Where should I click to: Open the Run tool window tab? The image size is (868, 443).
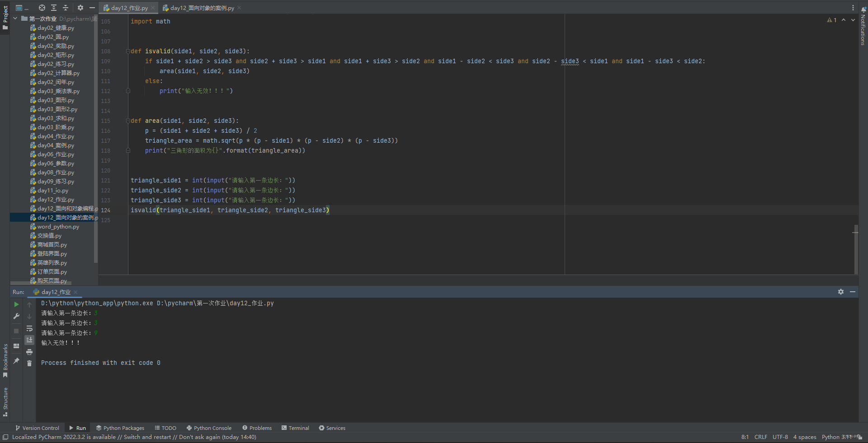(x=77, y=428)
